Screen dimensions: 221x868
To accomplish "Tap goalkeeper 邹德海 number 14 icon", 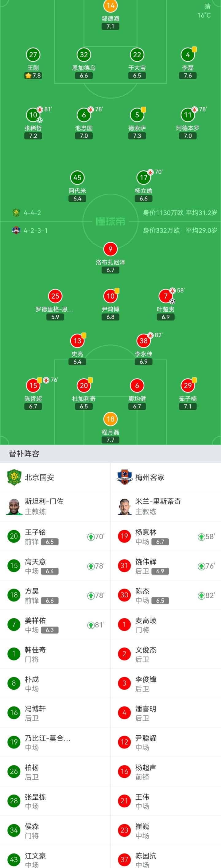I will pos(110,6).
